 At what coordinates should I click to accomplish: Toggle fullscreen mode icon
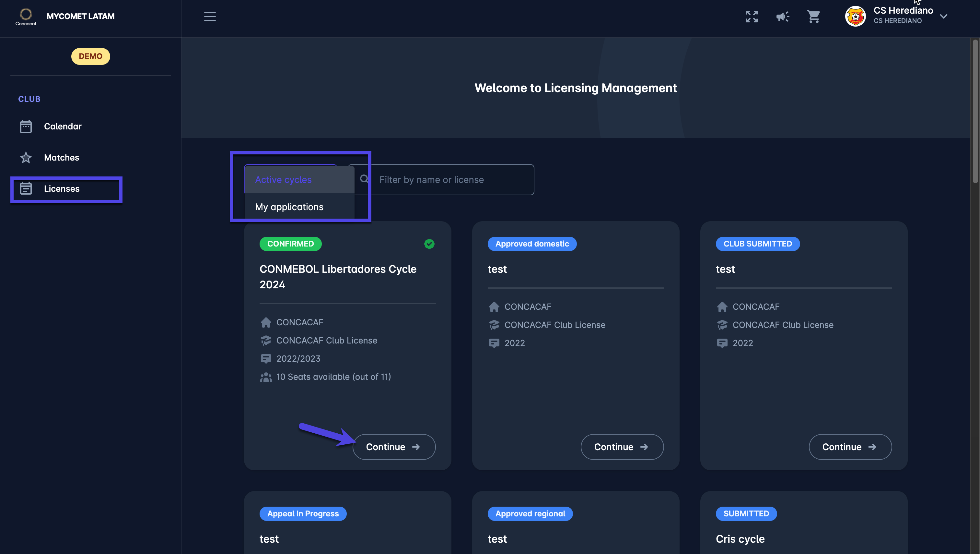point(751,16)
